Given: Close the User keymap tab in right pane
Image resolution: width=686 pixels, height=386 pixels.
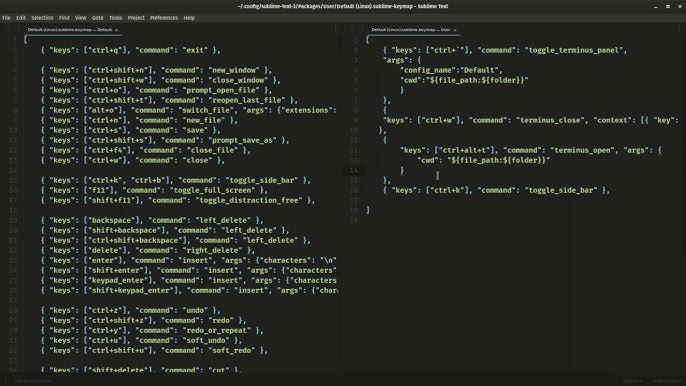Looking at the screenshot, I should tap(455, 30).
